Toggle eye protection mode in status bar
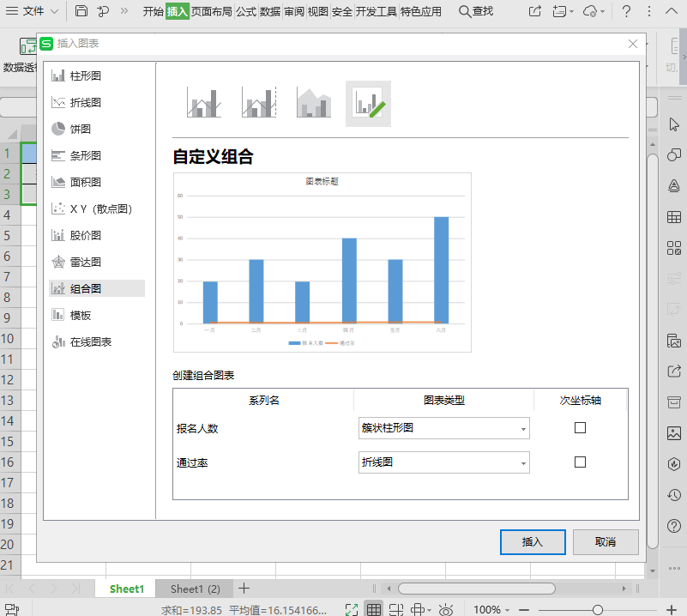This screenshot has width=687, height=616. (x=446, y=609)
